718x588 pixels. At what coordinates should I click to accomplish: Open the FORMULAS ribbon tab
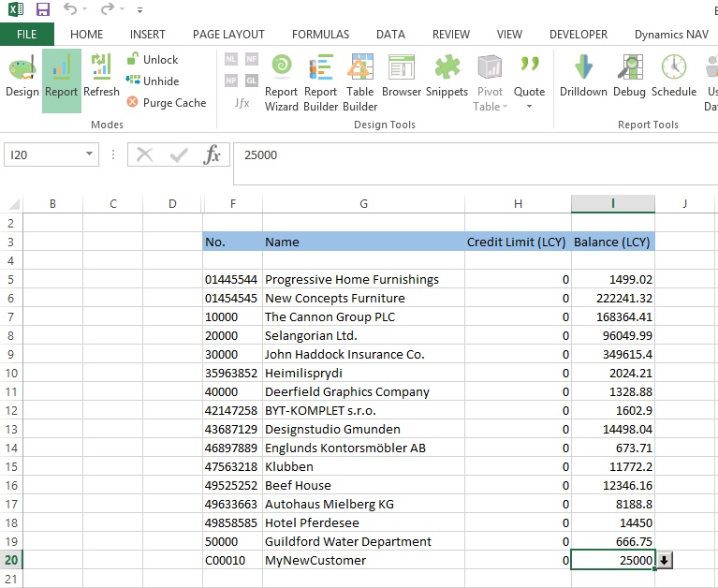pos(320,35)
